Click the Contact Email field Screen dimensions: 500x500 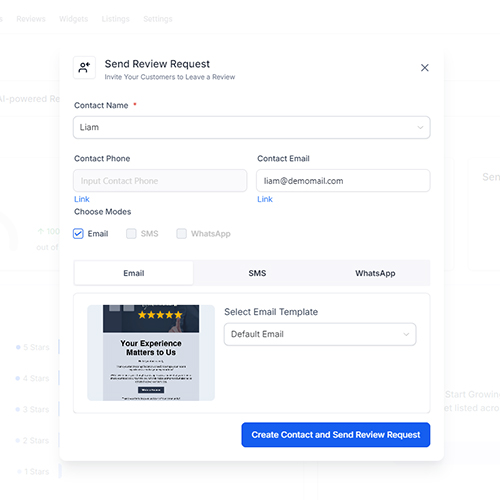pos(343,181)
